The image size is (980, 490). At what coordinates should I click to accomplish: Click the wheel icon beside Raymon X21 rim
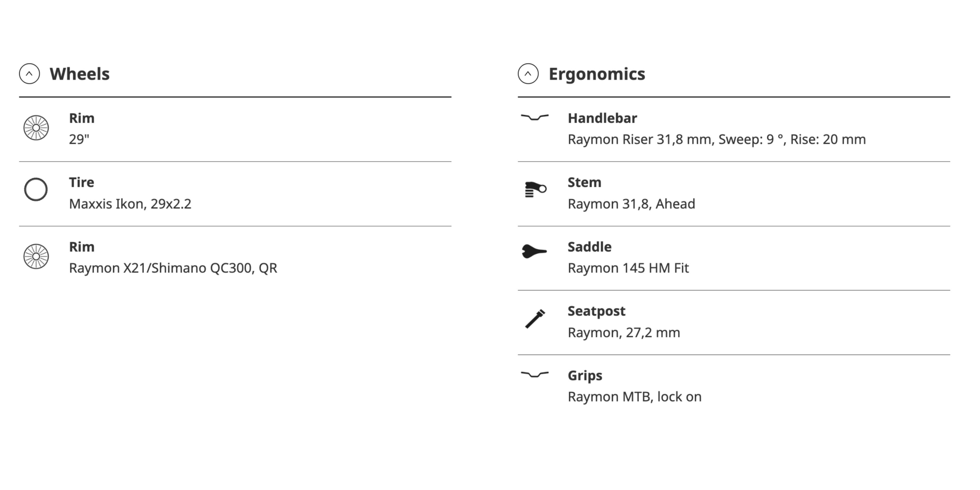coord(36,256)
